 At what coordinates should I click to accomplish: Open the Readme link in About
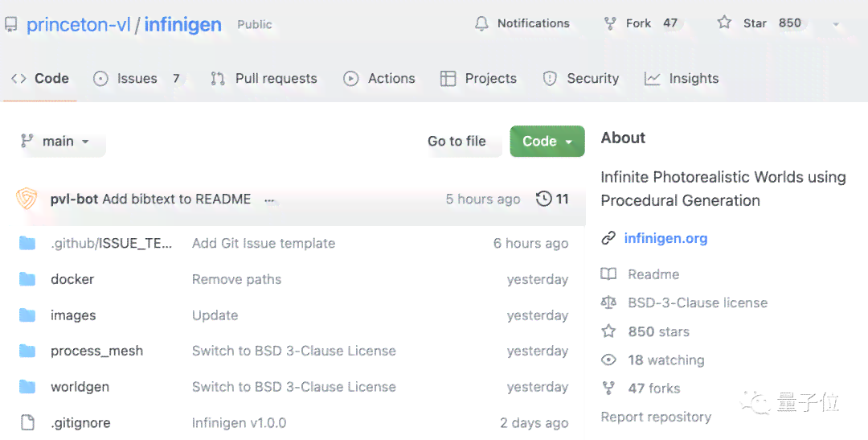coord(653,274)
